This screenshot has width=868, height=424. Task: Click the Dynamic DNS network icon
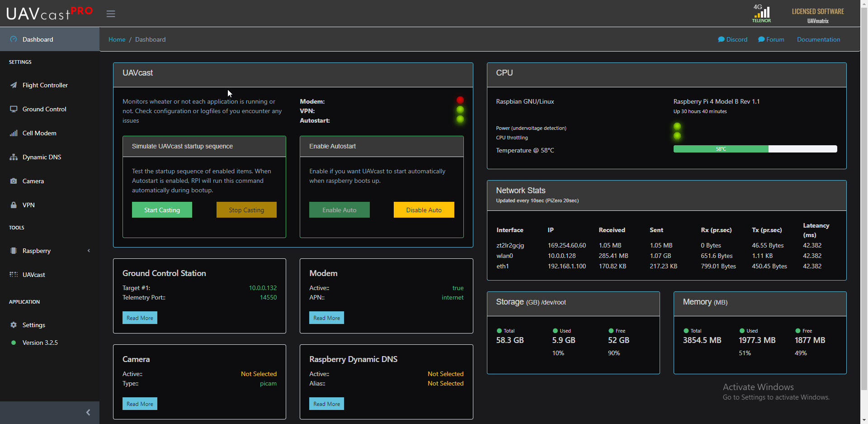coord(14,157)
